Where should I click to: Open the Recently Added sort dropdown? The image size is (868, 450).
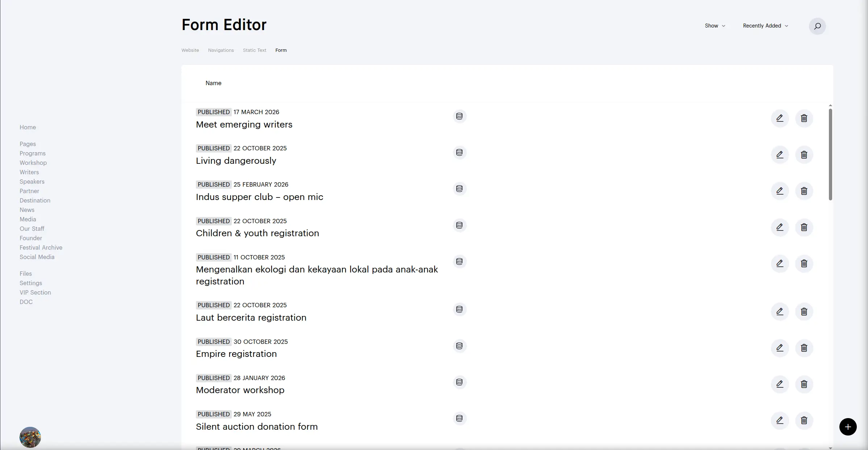(765, 26)
